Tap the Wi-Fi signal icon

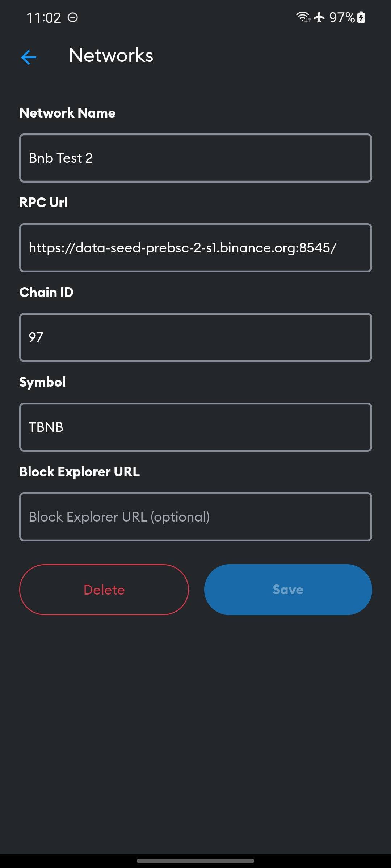tap(303, 17)
